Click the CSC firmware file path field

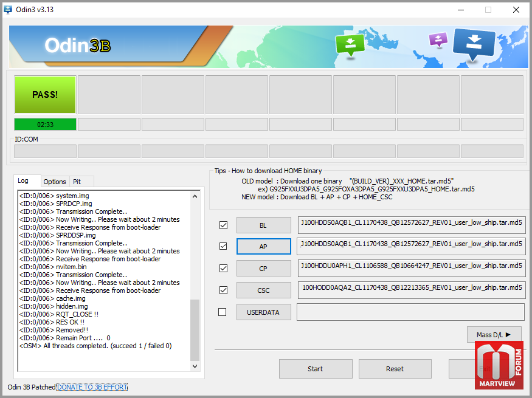click(x=412, y=290)
